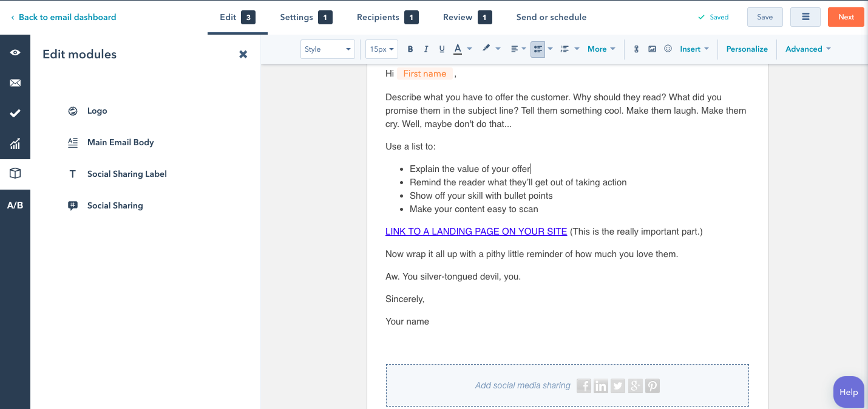The height and width of the screenshot is (409, 868).
Task: Click the Twitter sharing icon
Action: pyautogui.click(x=618, y=385)
